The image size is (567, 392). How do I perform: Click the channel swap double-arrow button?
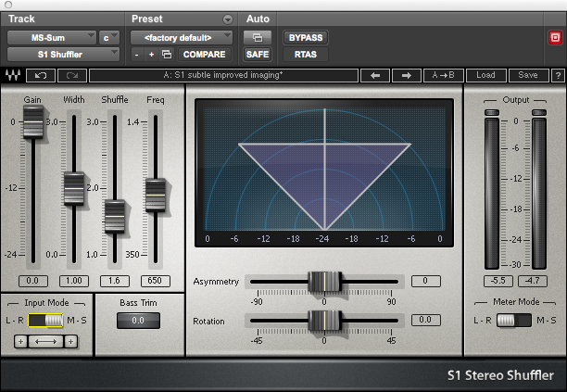pos(45,341)
